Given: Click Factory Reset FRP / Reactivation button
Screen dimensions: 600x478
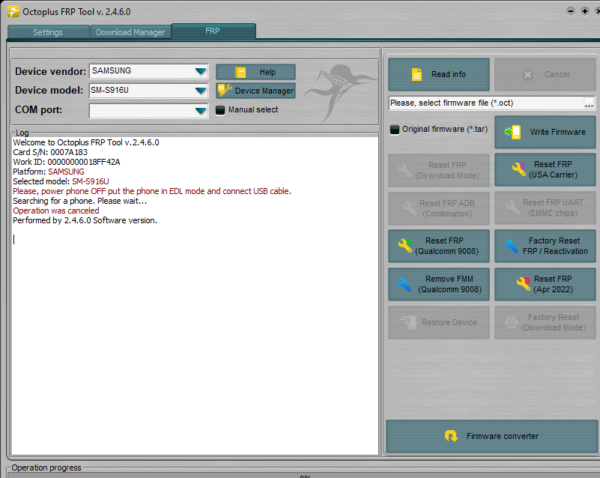Looking at the screenshot, I should pos(545,246).
